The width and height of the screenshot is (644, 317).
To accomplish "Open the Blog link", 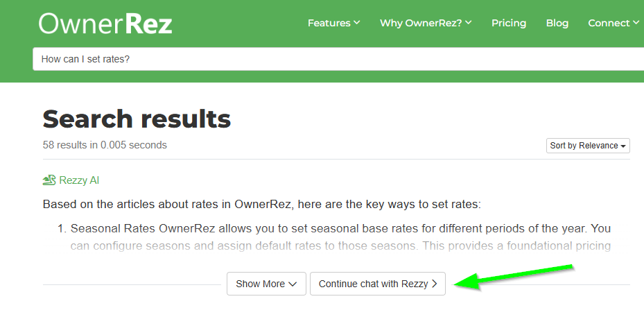I will pyautogui.click(x=557, y=23).
